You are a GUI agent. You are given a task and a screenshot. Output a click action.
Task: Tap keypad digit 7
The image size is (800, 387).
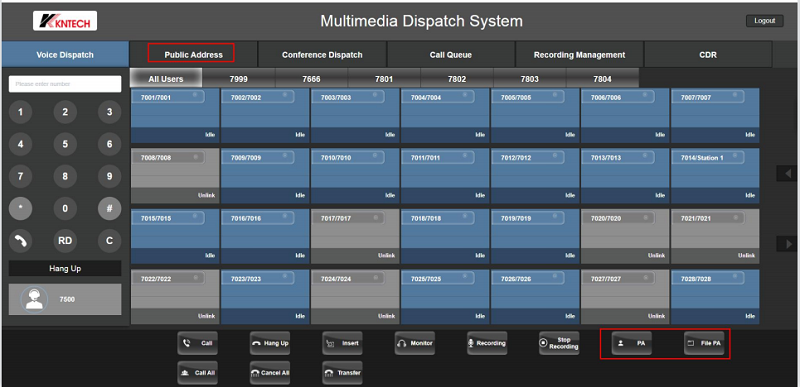point(21,176)
